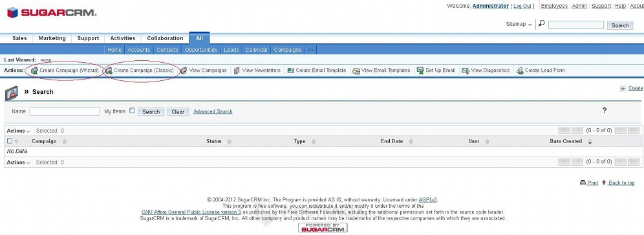
Task: Open the Administrator profile link
Action: 490,6
